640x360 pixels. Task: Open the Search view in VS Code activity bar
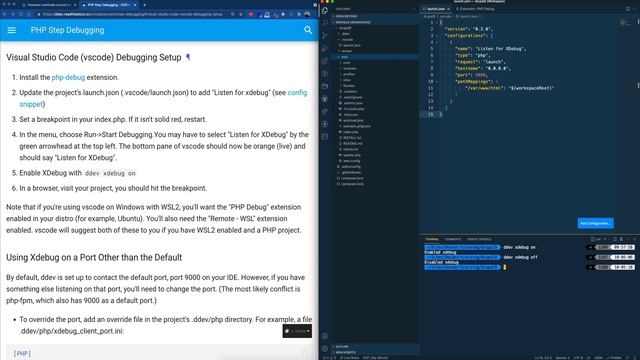coord(325,23)
